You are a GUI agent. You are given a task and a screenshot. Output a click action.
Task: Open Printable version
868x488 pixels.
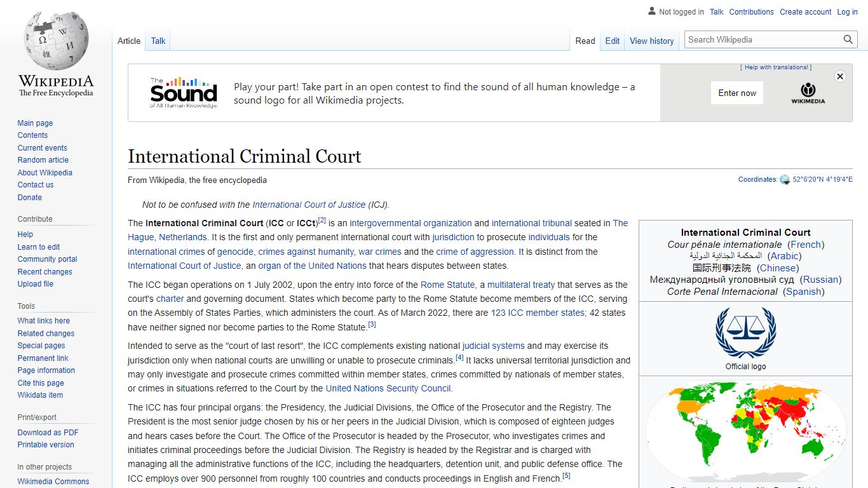[45, 445]
